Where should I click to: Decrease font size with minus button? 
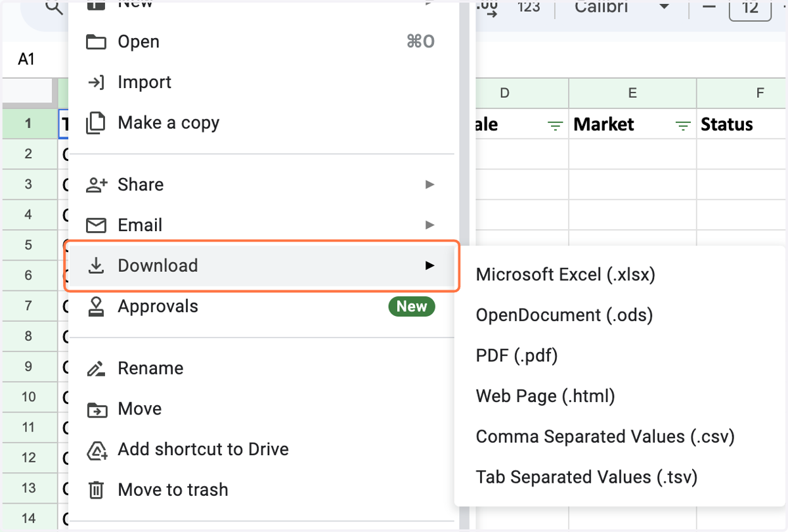coord(709,8)
